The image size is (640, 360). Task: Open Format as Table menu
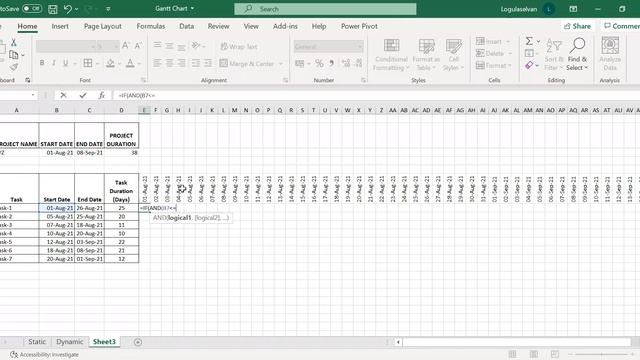coord(426,55)
